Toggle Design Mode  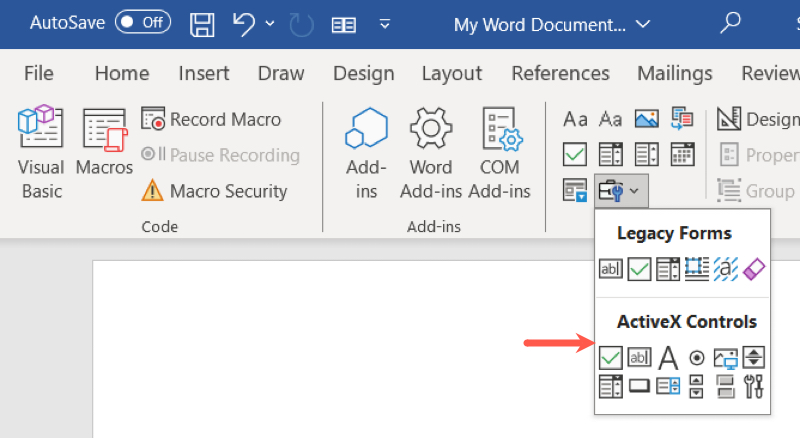click(x=758, y=119)
